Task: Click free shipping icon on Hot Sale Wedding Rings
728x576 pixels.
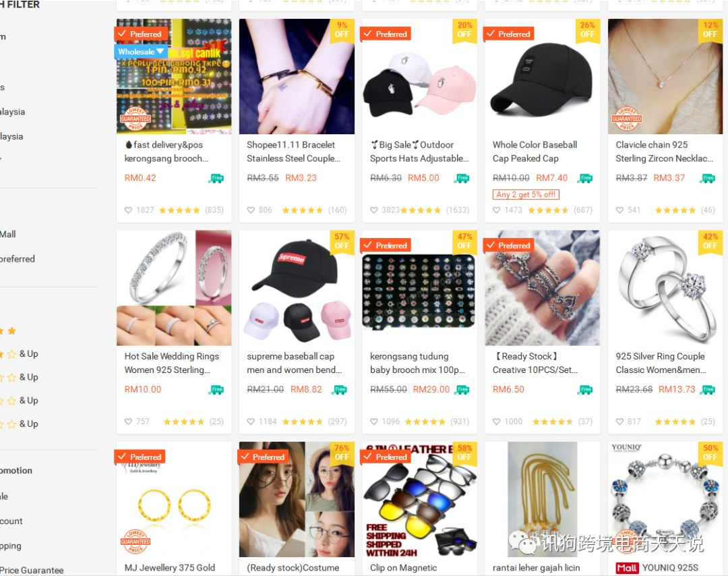Action: coord(216,389)
